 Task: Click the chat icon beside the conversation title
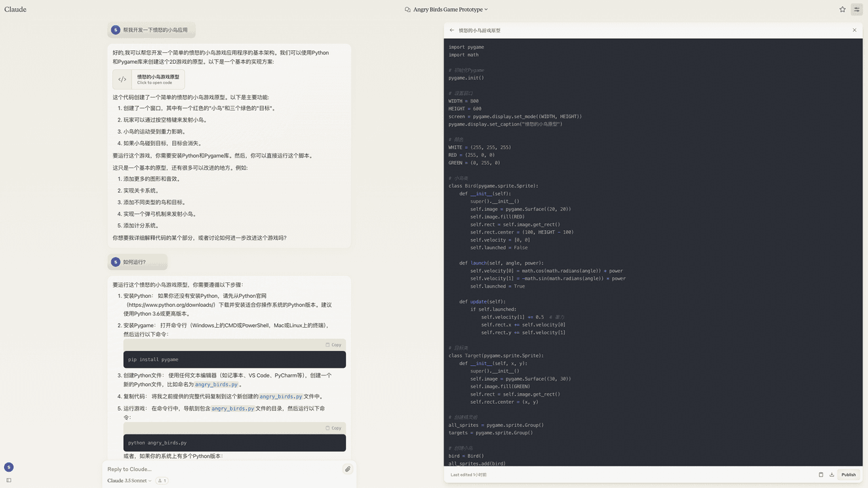pos(408,10)
